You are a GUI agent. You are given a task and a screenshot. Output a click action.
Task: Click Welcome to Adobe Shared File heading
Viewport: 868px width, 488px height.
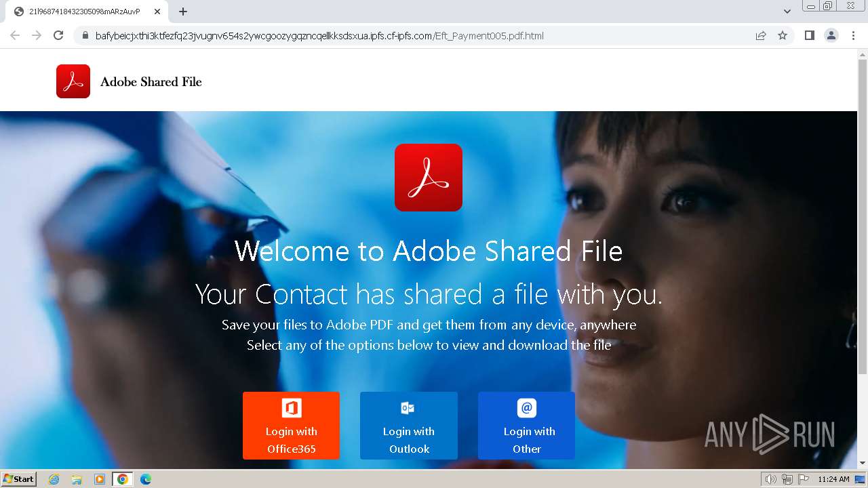429,251
